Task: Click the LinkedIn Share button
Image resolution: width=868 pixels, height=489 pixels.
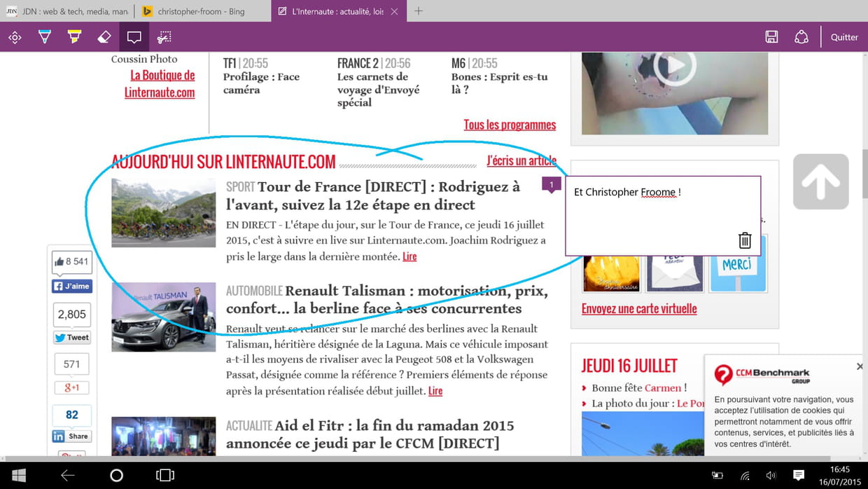Action: [x=71, y=436]
